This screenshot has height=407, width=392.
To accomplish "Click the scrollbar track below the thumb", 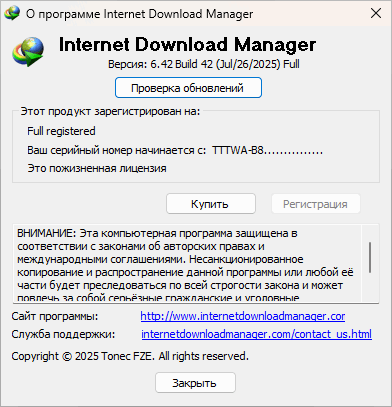I will (x=370, y=288).
